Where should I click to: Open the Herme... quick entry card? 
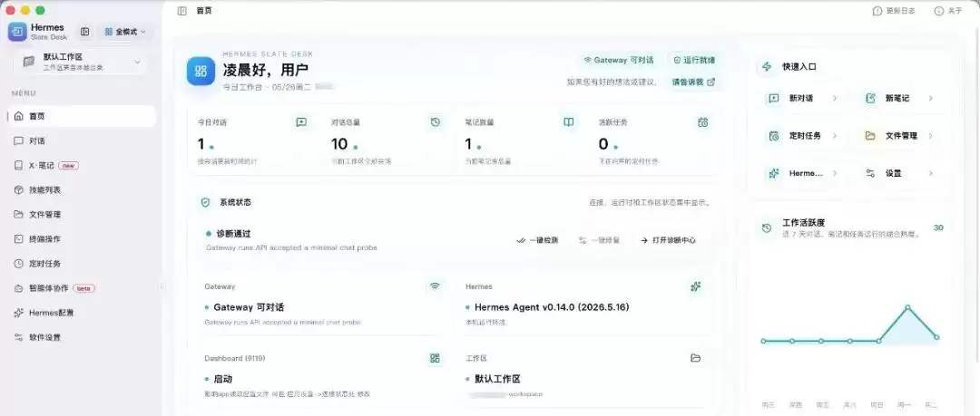click(x=802, y=173)
